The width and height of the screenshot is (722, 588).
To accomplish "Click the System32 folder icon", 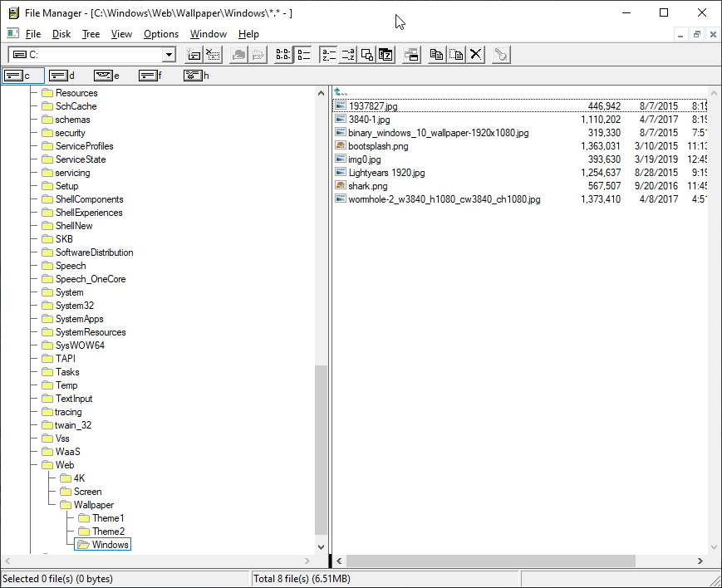I will 47,306.
